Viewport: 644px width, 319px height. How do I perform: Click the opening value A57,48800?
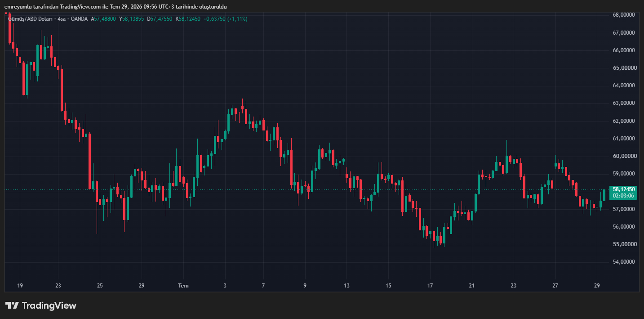pos(103,19)
